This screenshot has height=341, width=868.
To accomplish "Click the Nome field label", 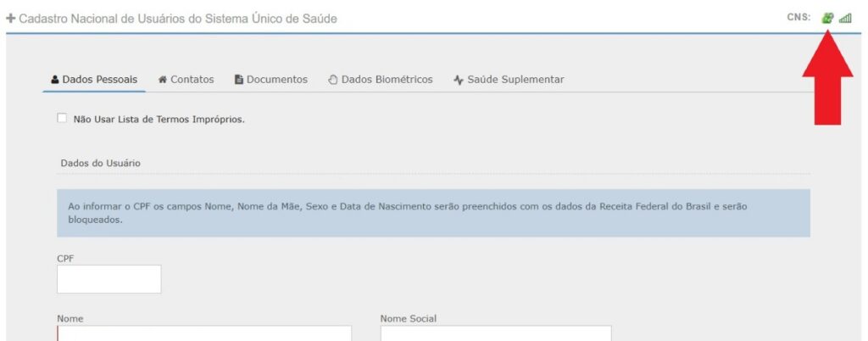I will point(70,319).
